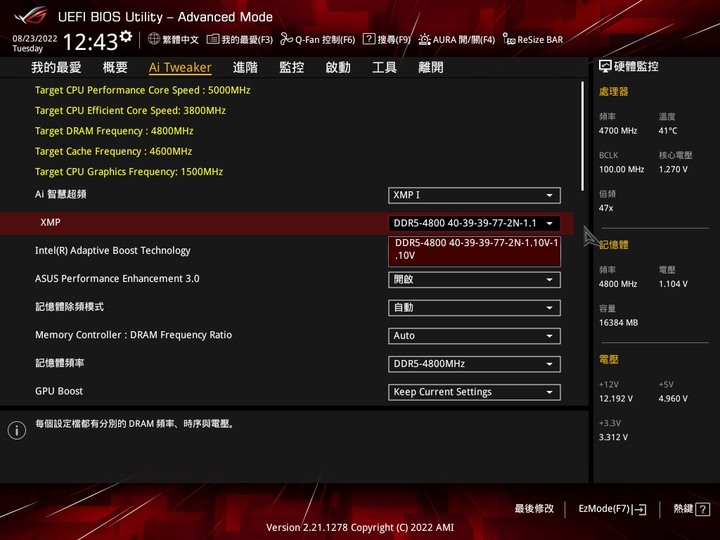The height and width of the screenshot is (540, 720).
Task: Click the 硬體監控 monitor icon
Action: (x=605, y=67)
